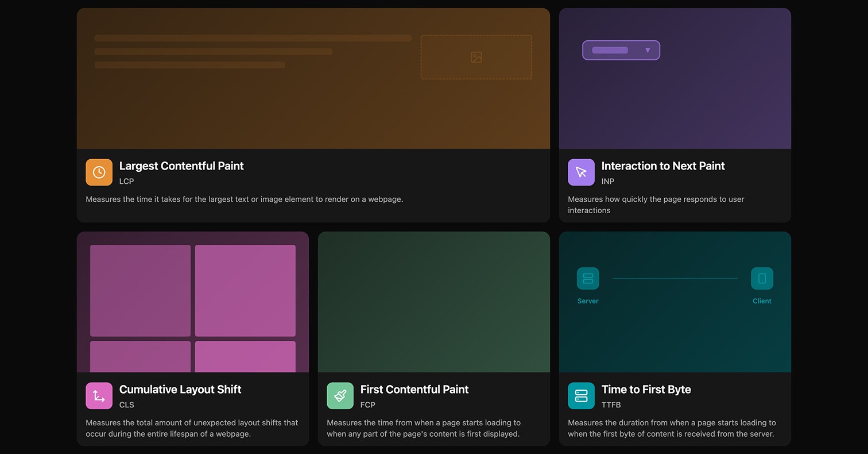868x454 pixels.
Task: Select the Client icon in the TTFB illustration
Action: 762,278
